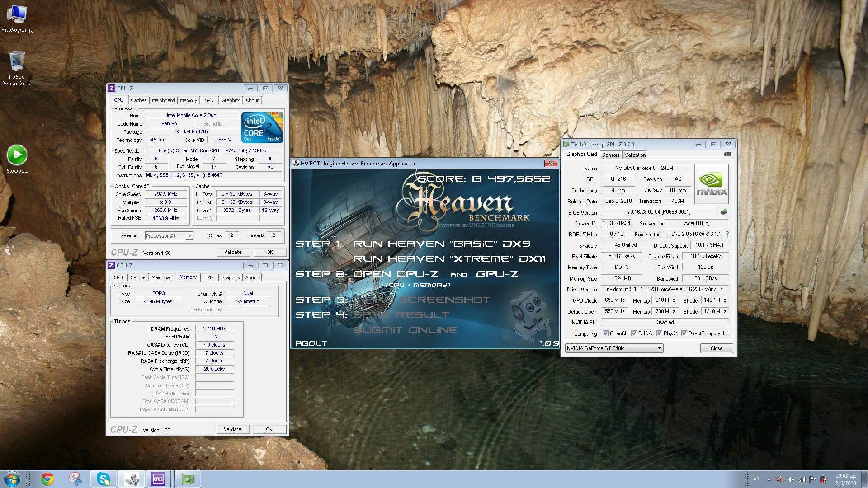Viewport: 868px width, 488px height.
Task: Click OK in the top CPU-Z window
Action: click(x=269, y=252)
